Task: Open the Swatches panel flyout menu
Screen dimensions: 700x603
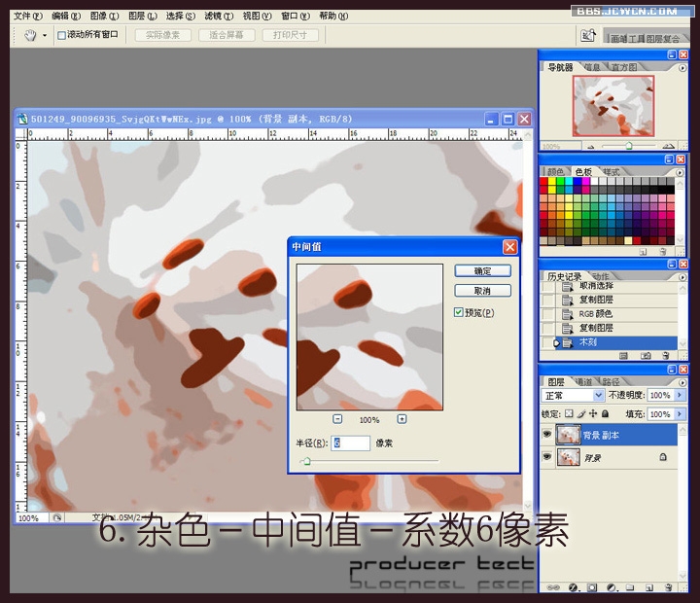Action: [x=680, y=172]
